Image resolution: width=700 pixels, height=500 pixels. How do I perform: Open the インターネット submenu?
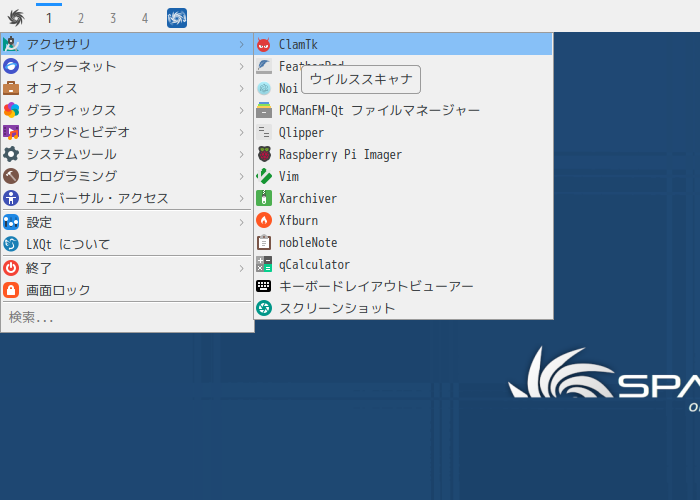click(x=127, y=66)
